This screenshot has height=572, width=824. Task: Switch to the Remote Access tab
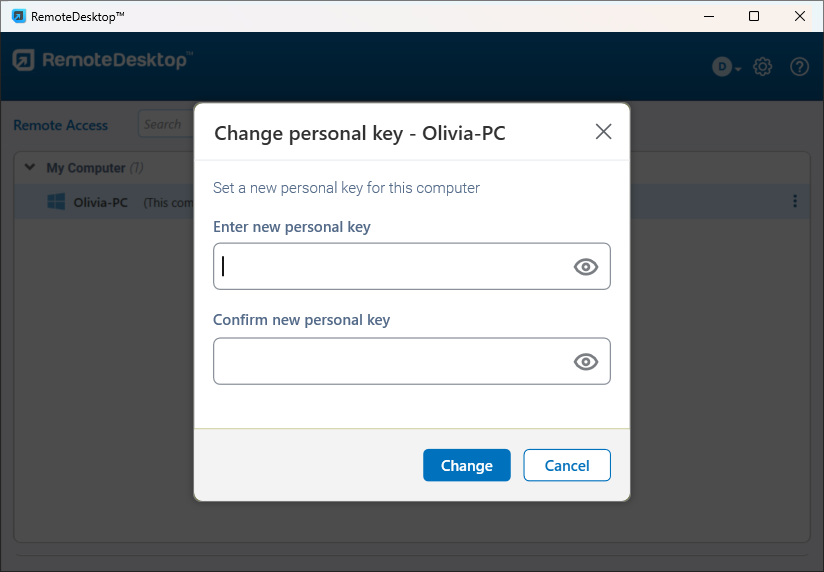(x=60, y=125)
